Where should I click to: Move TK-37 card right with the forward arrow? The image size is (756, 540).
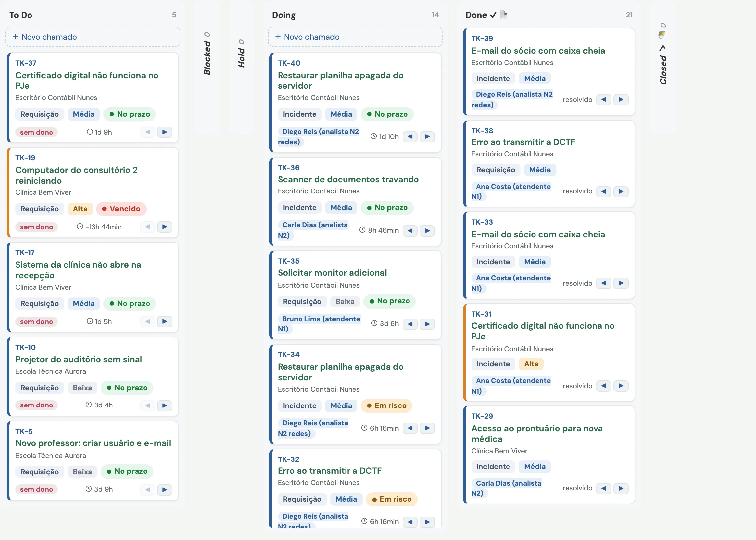pos(165,132)
